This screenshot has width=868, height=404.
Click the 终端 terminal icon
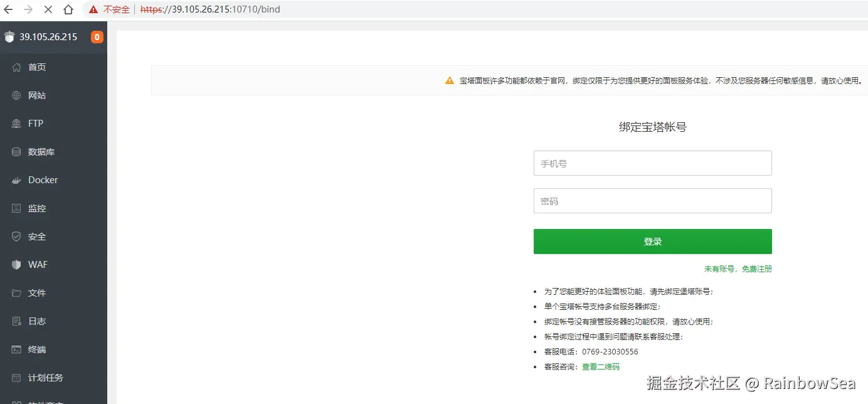pos(17,349)
